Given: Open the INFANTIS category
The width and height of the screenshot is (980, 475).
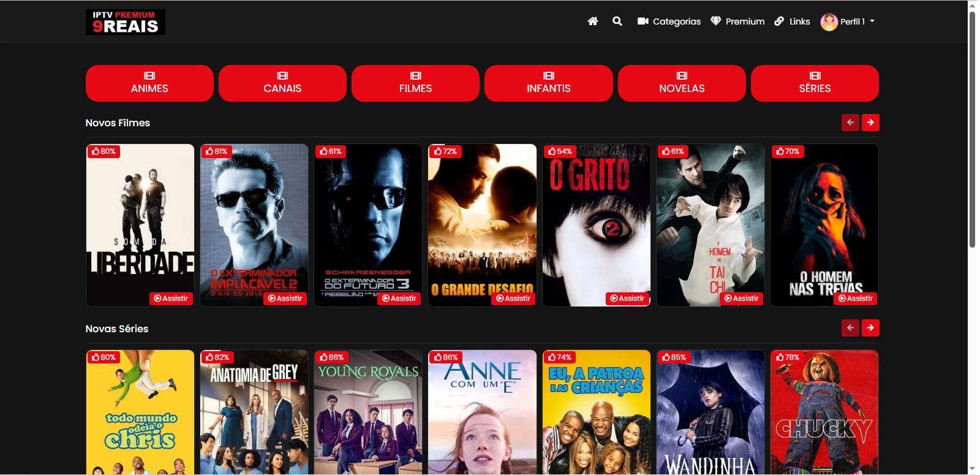Looking at the screenshot, I should pyautogui.click(x=549, y=83).
